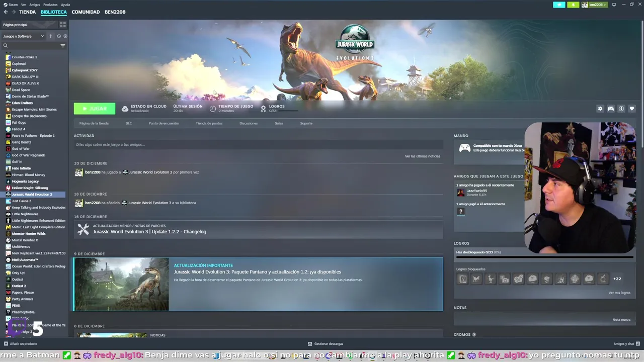Click Página principal library home button
Screen dimensions: 644x362
coord(29,25)
